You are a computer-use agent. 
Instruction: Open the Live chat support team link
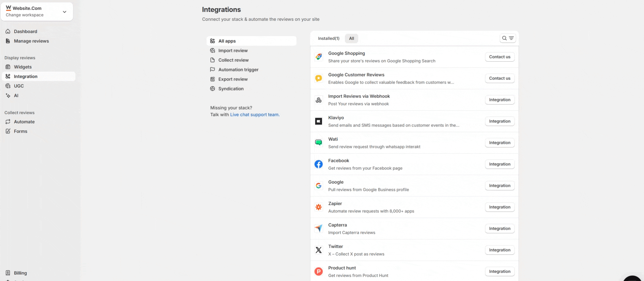[x=255, y=115]
